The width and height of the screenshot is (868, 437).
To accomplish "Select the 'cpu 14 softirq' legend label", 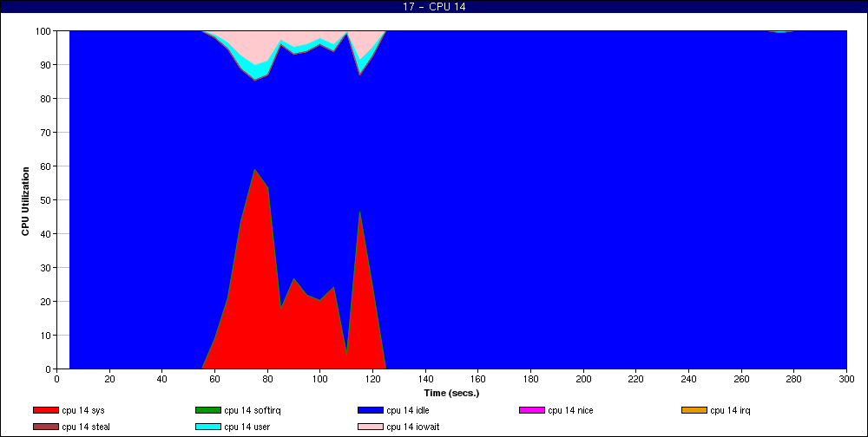I will pyautogui.click(x=253, y=410).
